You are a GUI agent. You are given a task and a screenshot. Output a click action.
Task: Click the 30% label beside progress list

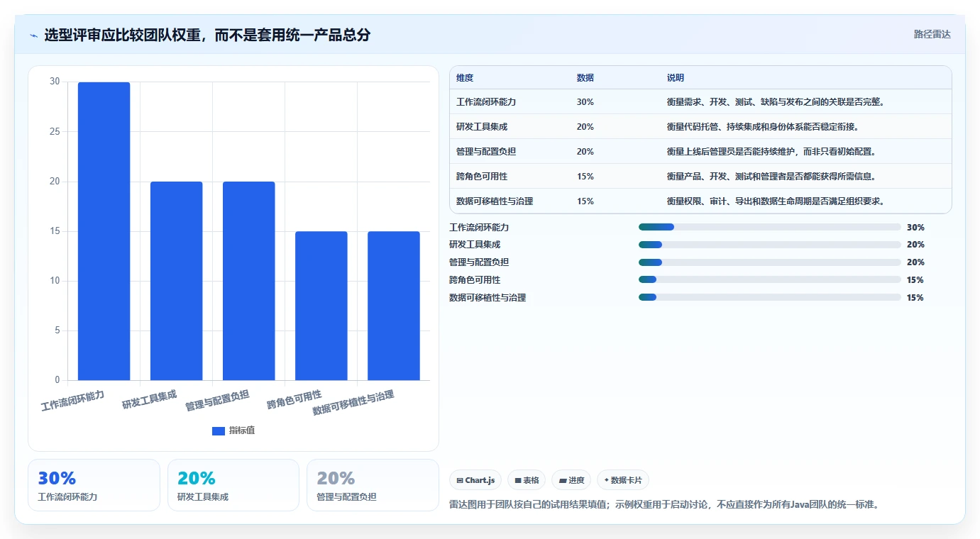click(915, 228)
